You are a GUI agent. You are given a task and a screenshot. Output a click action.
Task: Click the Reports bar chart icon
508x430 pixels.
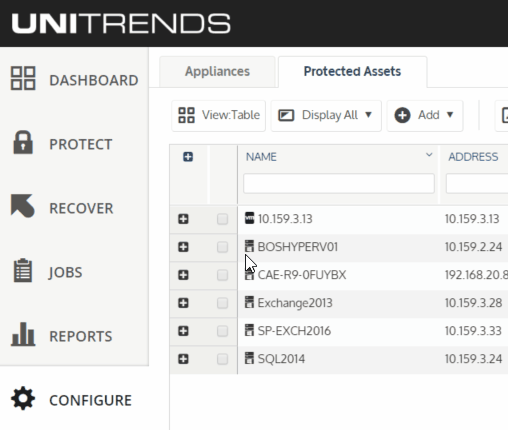23,334
